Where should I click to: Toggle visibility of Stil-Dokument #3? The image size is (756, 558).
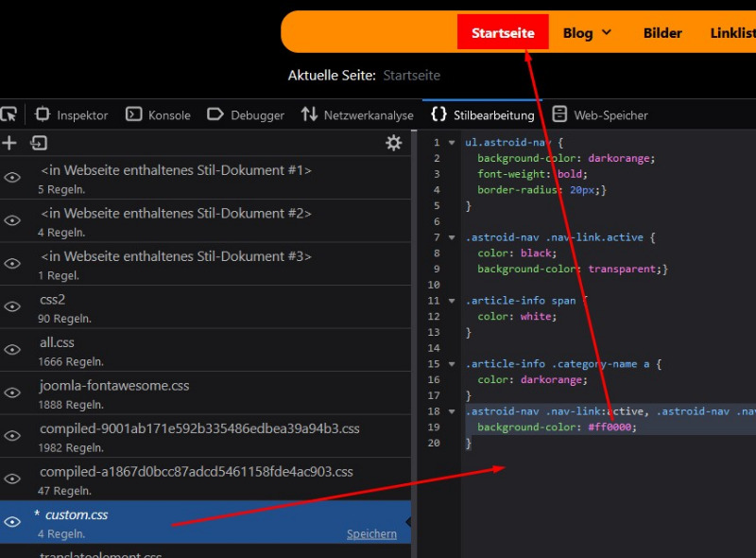pyautogui.click(x=12, y=264)
